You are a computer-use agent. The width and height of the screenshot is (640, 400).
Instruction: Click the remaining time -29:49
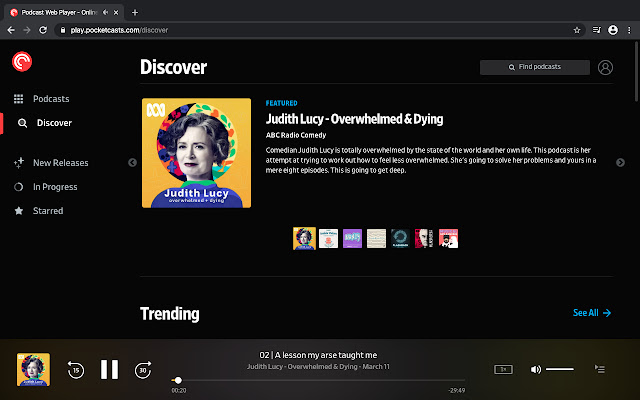[x=456, y=391]
